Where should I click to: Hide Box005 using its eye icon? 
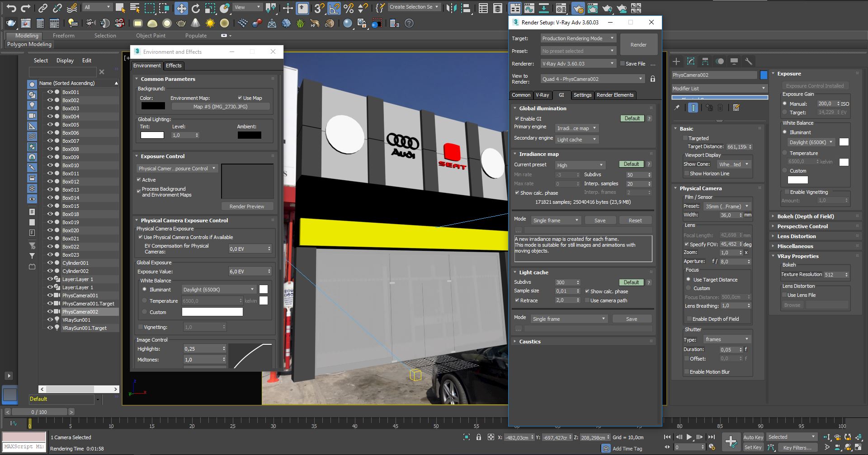(x=50, y=125)
